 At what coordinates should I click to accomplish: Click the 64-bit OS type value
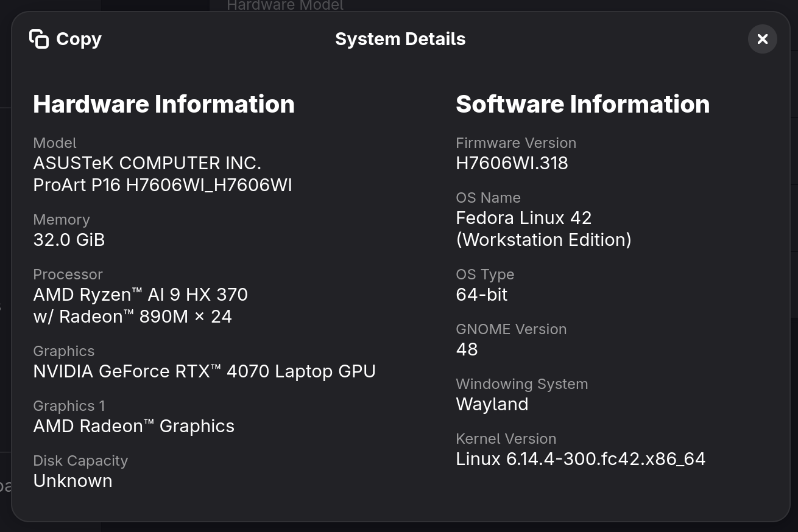click(x=481, y=295)
